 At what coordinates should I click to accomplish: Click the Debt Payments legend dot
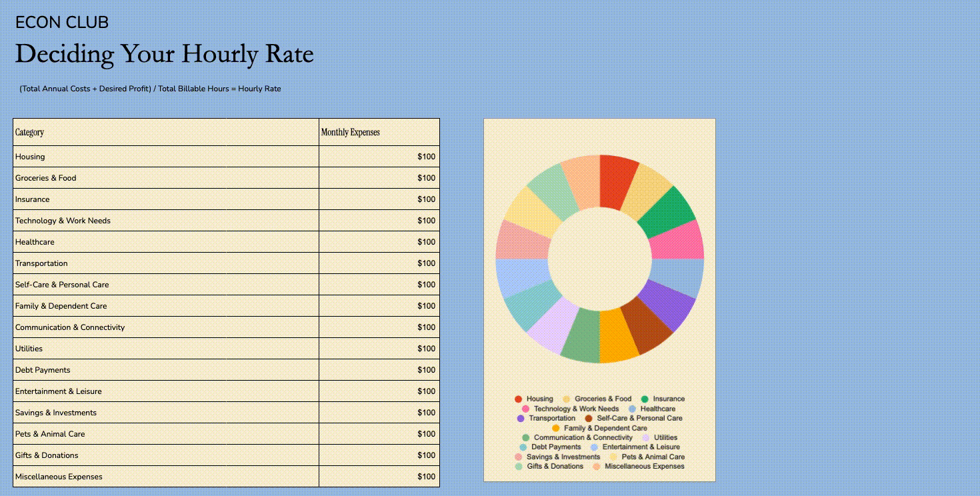point(523,447)
